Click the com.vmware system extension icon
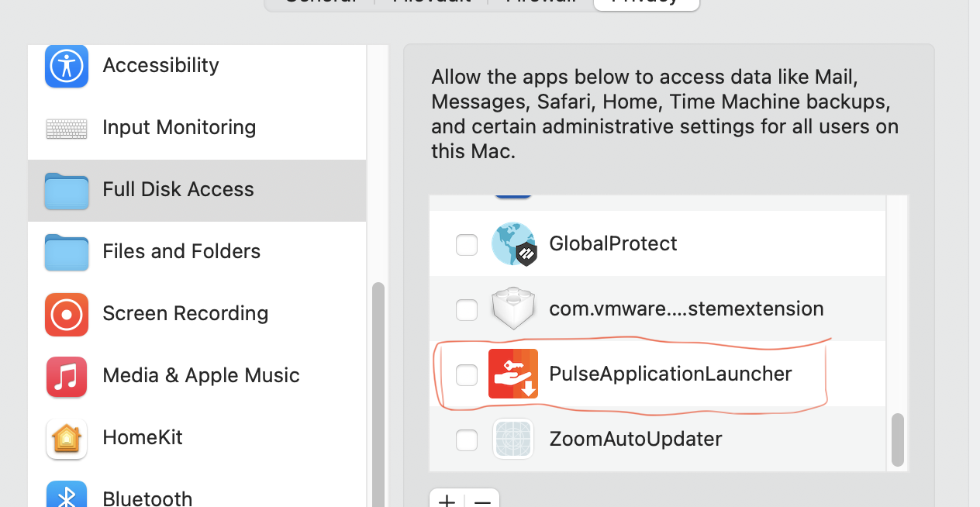The height and width of the screenshot is (507, 980). tap(514, 309)
